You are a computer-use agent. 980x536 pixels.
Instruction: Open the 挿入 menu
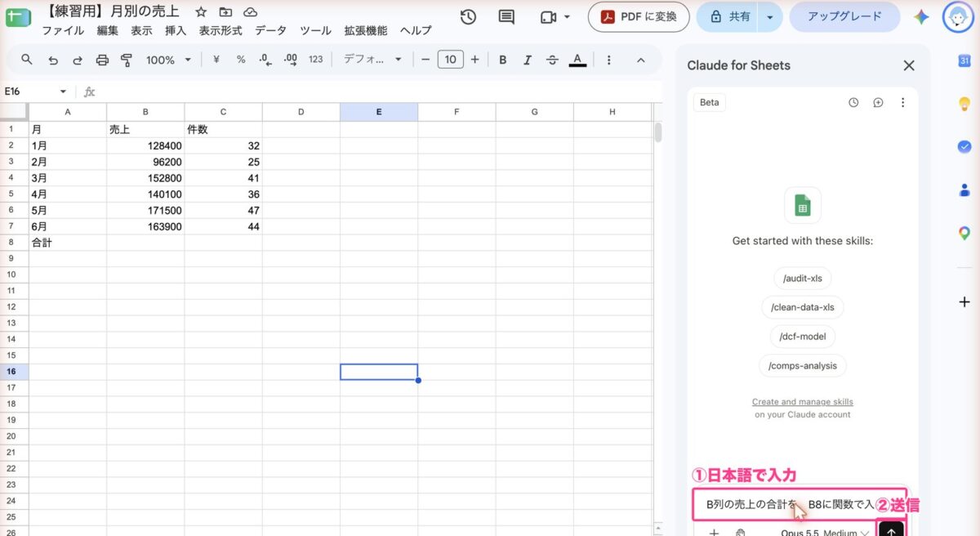[x=176, y=30]
